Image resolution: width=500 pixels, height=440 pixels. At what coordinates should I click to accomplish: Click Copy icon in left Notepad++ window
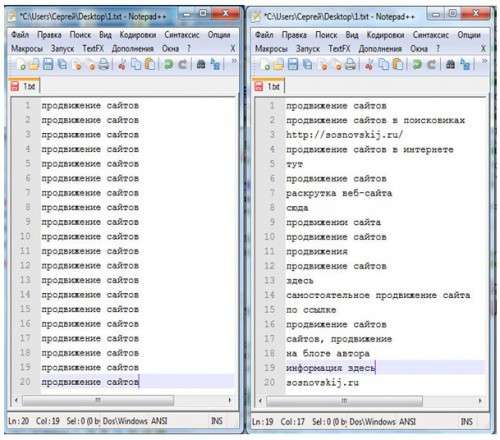pyautogui.click(x=136, y=64)
